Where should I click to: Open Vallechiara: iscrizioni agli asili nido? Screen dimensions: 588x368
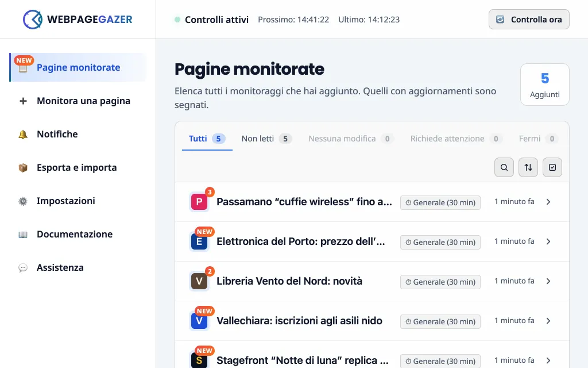pos(299,321)
